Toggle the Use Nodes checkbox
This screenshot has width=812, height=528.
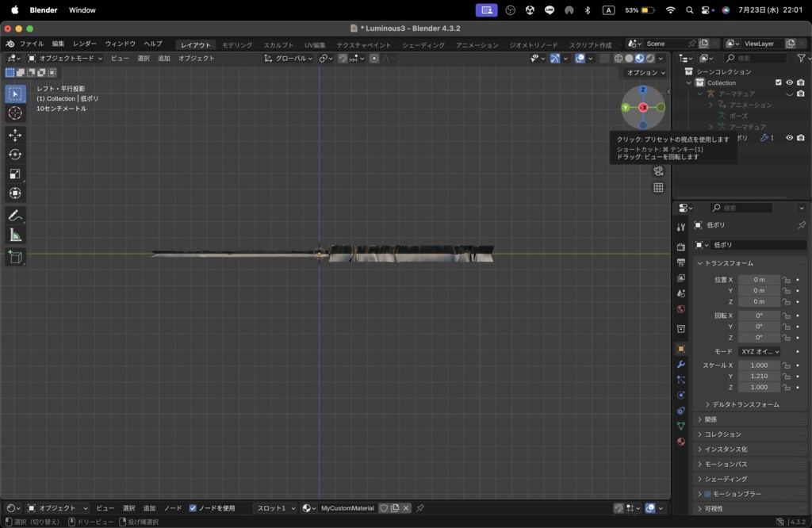coord(193,508)
